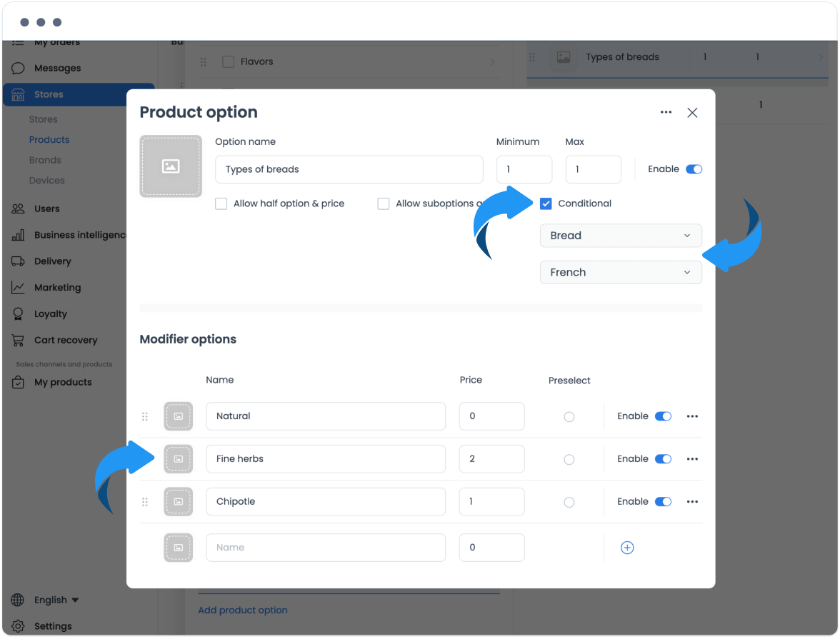Toggle Enable for Chipotle
The image size is (840, 639).
click(x=663, y=502)
